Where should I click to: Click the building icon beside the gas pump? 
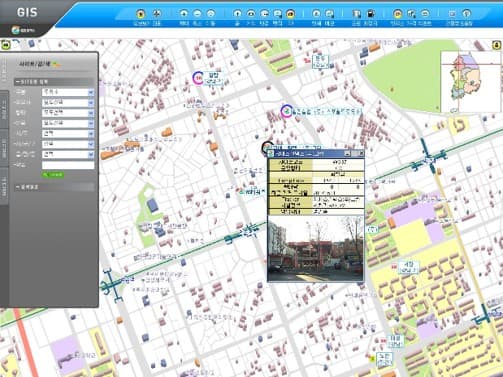pos(356,13)
